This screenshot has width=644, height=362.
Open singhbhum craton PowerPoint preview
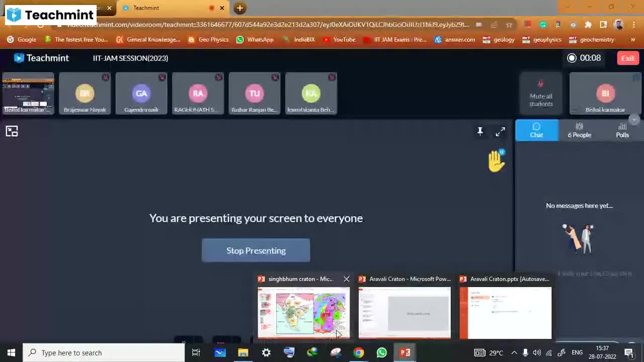tap(303, 312)
